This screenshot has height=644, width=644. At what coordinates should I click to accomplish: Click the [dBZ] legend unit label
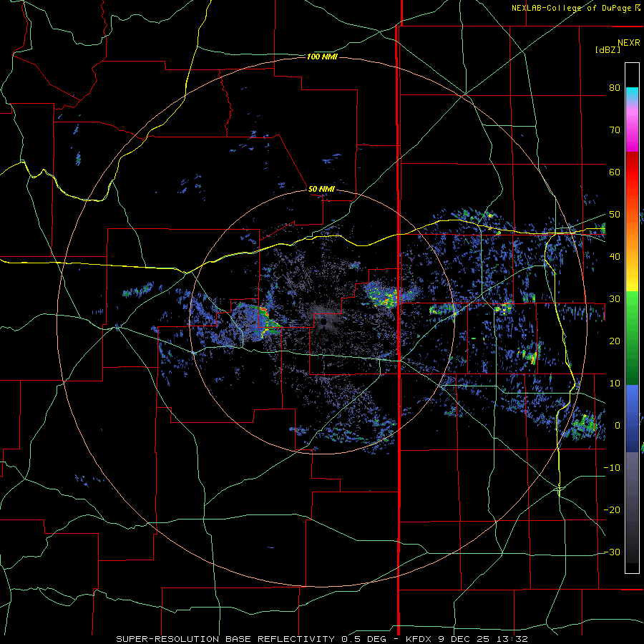pos(608,49)
